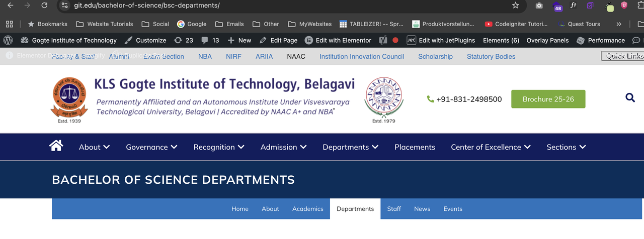Open the apps grid in bookmarks bar

[x=9, y=24]
